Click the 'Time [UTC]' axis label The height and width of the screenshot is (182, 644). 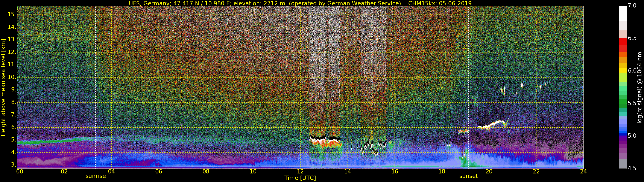pyautogui.click(x=300, y=178)
